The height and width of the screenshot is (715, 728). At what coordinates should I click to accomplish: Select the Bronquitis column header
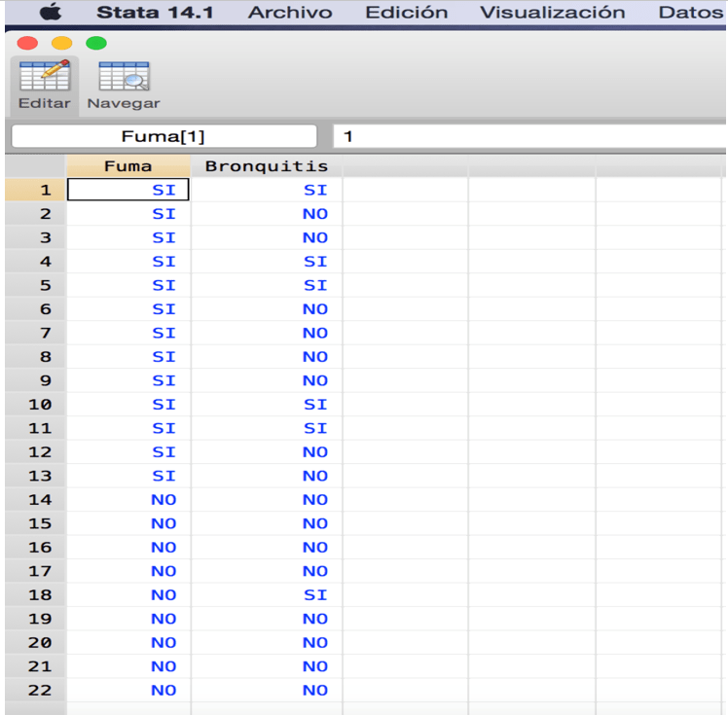[x=266, y=166]
